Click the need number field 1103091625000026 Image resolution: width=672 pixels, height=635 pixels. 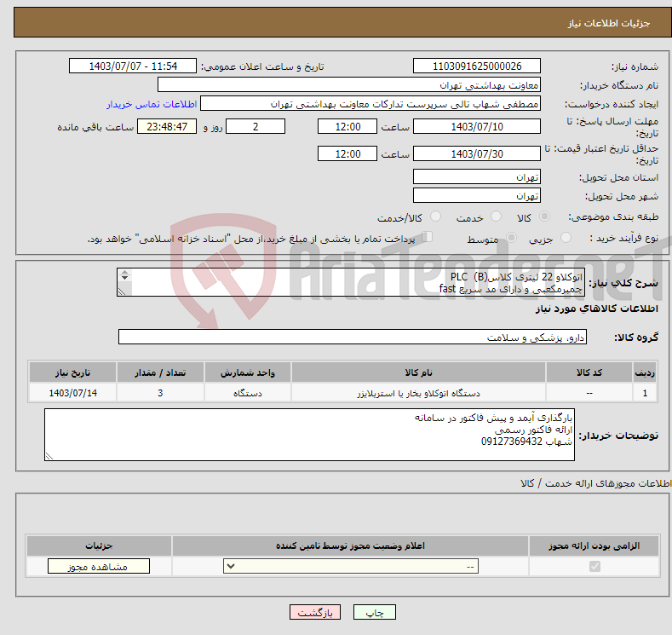(x=477, y=66)
